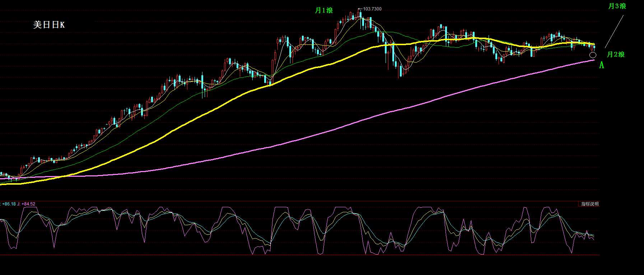Select the +86.18 indicator value
The image size is (644, 275).
[x=9, y=204]
